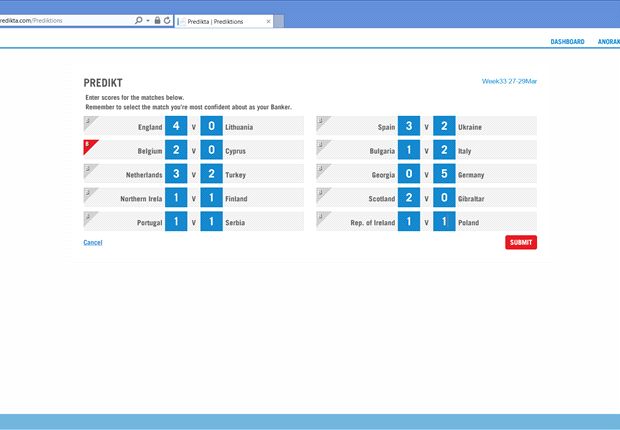Click Poland score box
The height and width of the screenshot is (430, 620).
(444, 221)
